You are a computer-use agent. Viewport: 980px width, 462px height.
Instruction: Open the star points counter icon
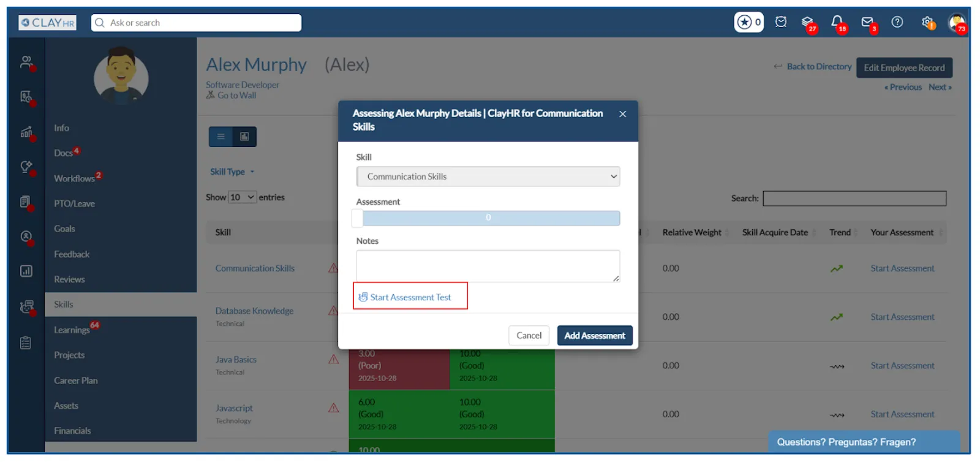pyautogui.click(x=749, y=22)
